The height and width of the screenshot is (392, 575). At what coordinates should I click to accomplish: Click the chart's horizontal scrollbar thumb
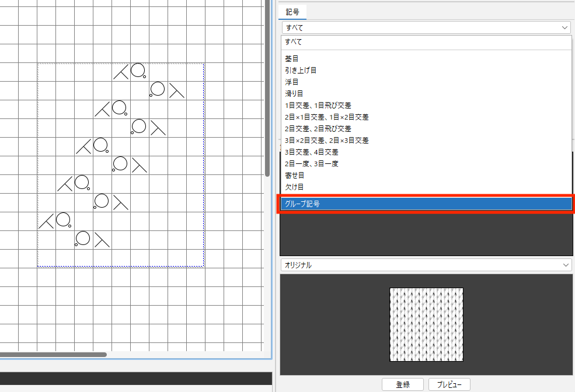(x=53, y=355)
